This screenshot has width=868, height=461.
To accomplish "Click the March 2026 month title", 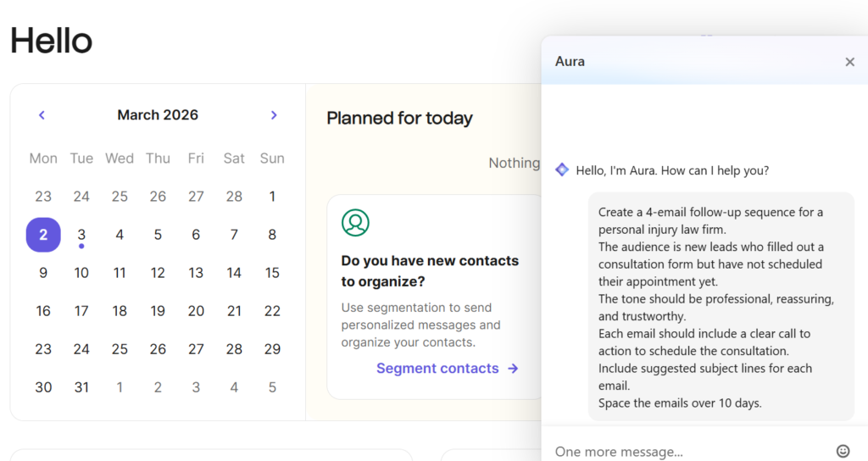I will (158, 115).
